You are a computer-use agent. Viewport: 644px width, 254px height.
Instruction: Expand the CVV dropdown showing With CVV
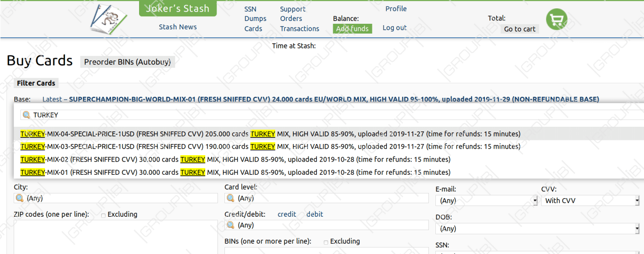590,201
